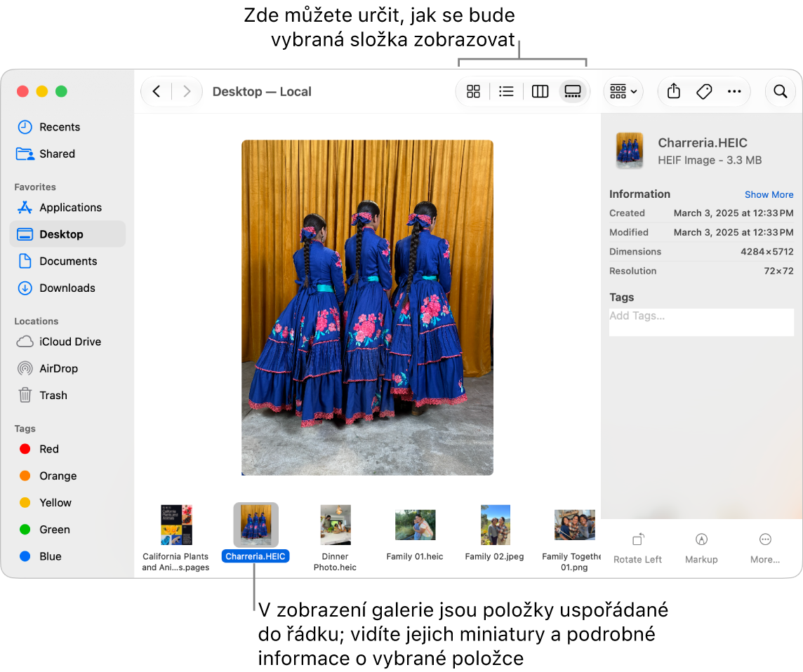This screenshot has width=803, height=672.
Task: Select the Green tag in sidebar
Action: [67, 529]
